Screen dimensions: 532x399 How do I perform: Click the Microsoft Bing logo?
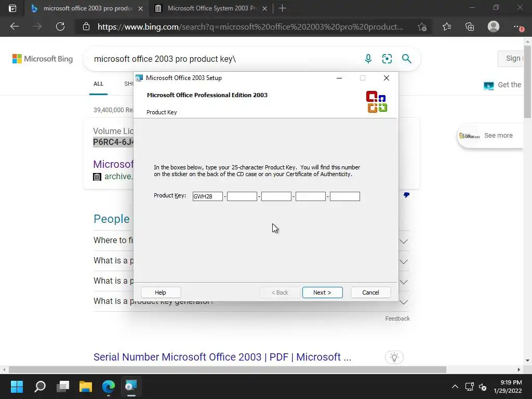tap(43, 59)
